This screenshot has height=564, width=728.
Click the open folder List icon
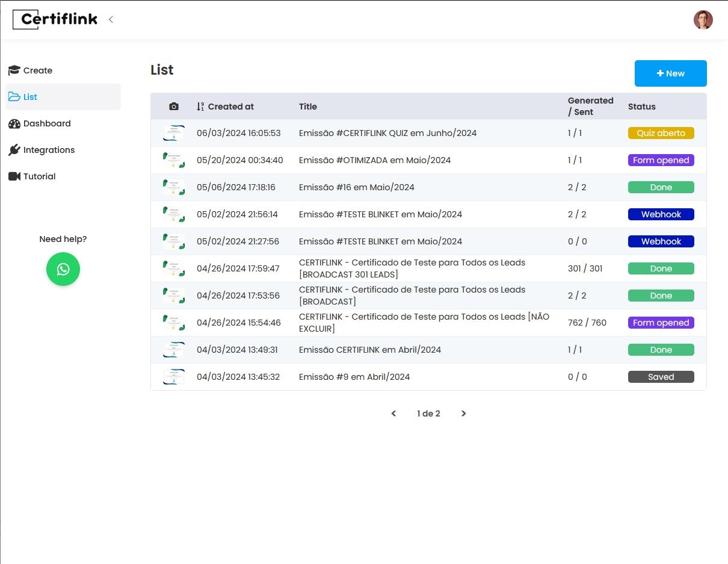tap(14, 97)
